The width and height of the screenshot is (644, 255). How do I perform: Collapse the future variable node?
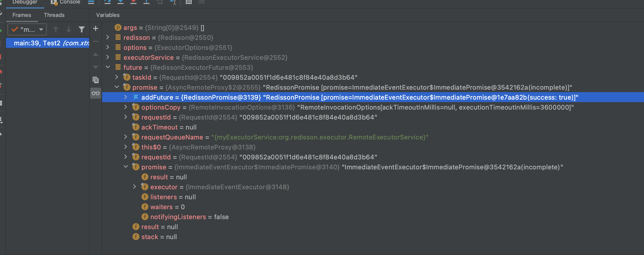click(108, 67)
